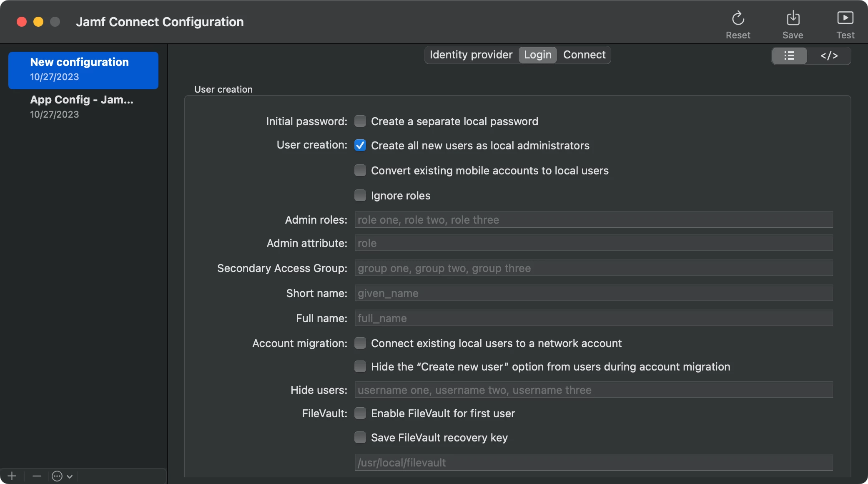Image resolution: width=868 pixels, height=484 pixels.
Task: Enable FileVault for first user
Action: tap(360, 413)
